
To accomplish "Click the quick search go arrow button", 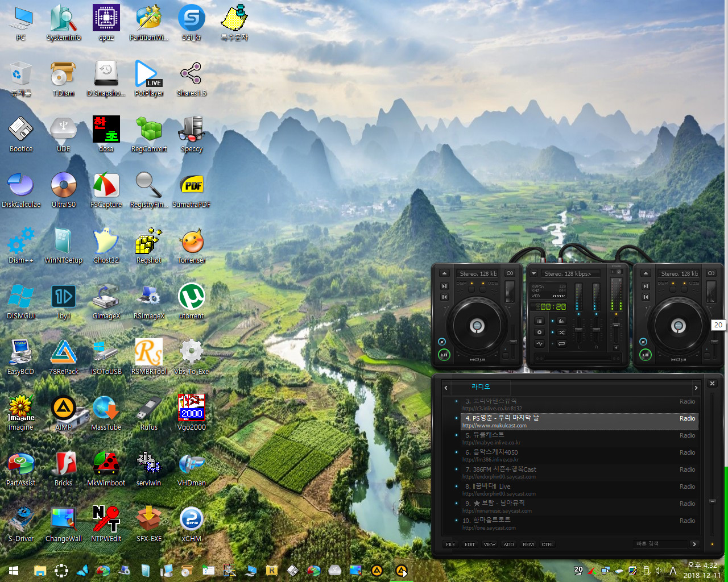I will 694,544.
